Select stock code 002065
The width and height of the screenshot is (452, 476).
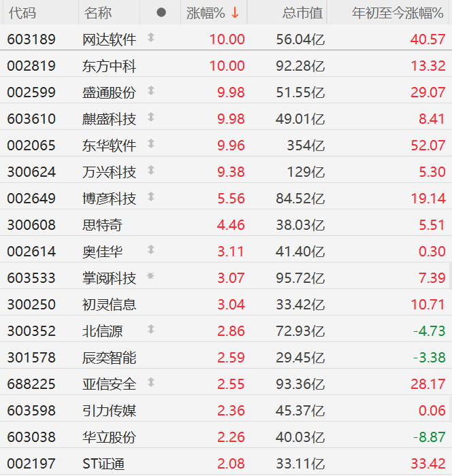tap(31, 146)
